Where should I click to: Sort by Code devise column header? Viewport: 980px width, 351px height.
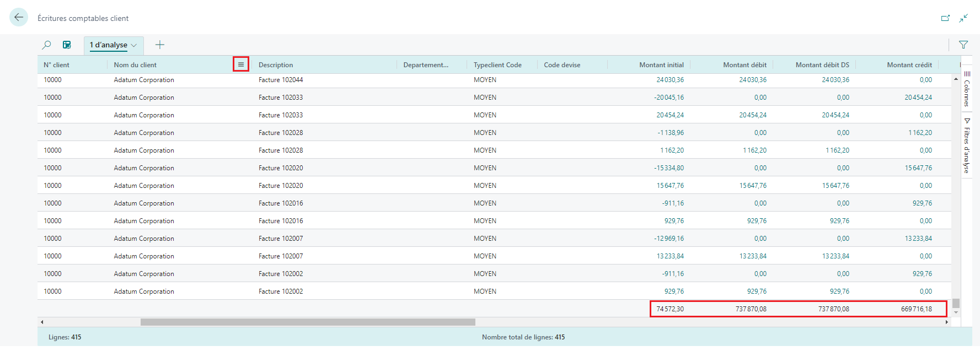pyautogui.click(x=562, y=64)
